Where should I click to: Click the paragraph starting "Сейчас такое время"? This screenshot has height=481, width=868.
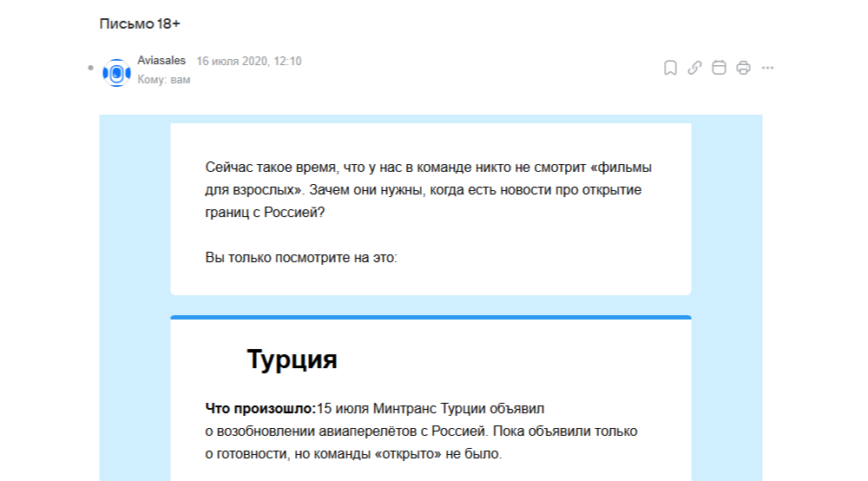tap(429, 190)
